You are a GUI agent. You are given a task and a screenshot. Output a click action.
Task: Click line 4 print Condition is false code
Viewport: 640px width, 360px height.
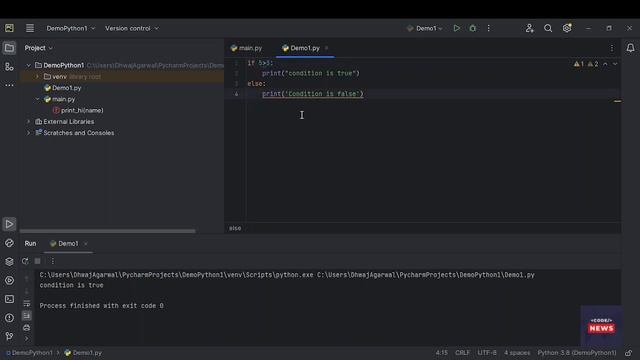click(313, 94)
